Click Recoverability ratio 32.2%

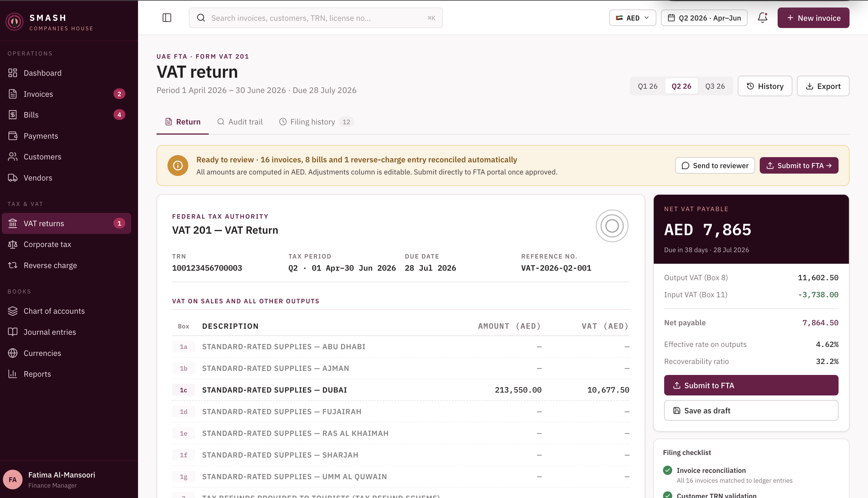pos(827,361)
